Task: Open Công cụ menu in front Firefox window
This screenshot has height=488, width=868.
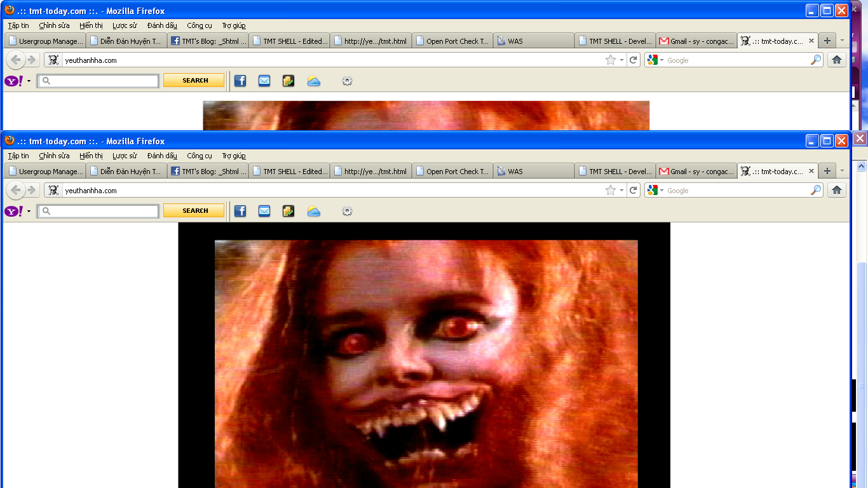Action: pos(200,156)
